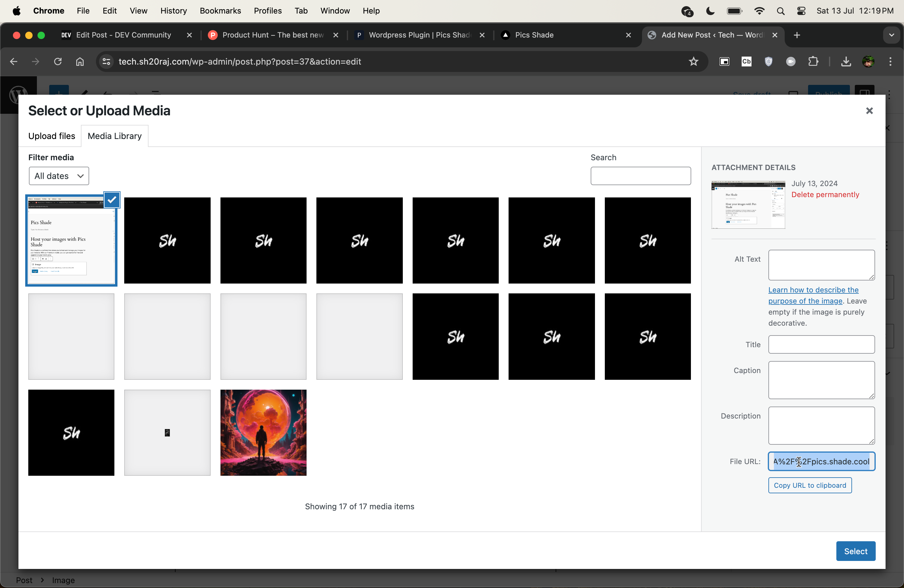Close the Select or Upload Media dialog
904x588 pixels.
coord(870,110)
